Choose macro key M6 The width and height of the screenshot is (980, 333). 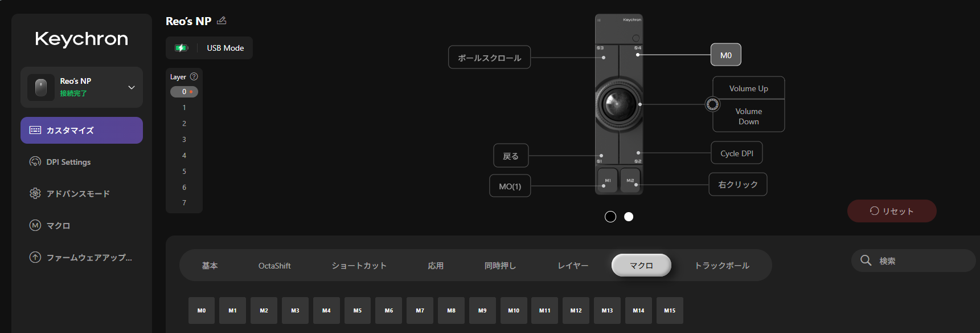(389, 311)
